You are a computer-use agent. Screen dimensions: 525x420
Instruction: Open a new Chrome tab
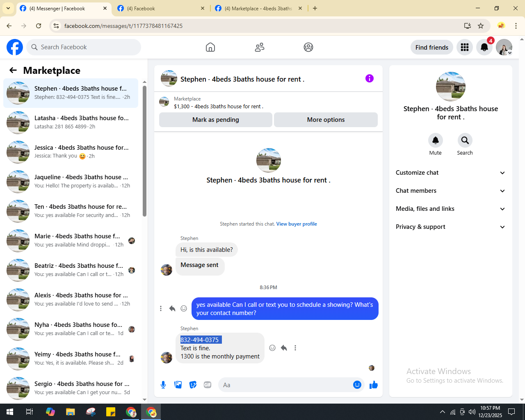coord(315,8)
